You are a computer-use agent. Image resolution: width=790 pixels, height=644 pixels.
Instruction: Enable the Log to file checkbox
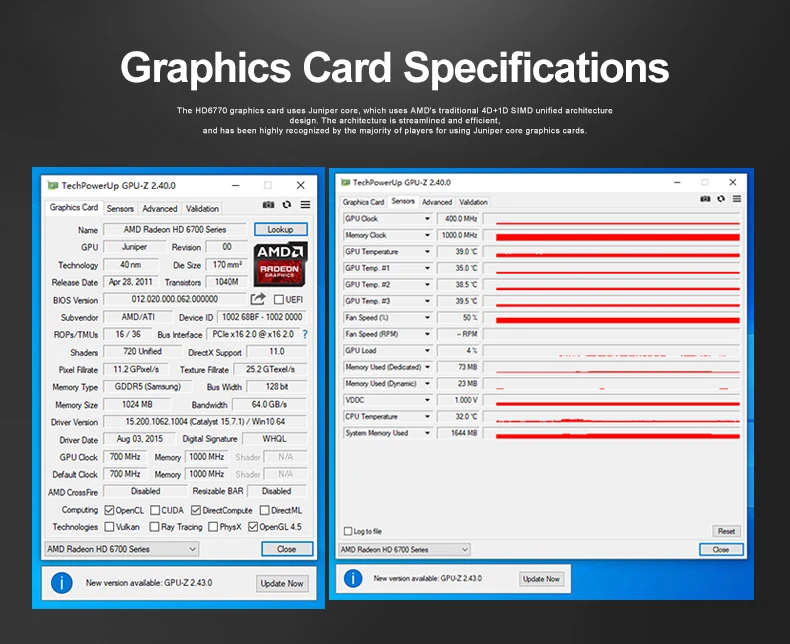click(348, 531)
